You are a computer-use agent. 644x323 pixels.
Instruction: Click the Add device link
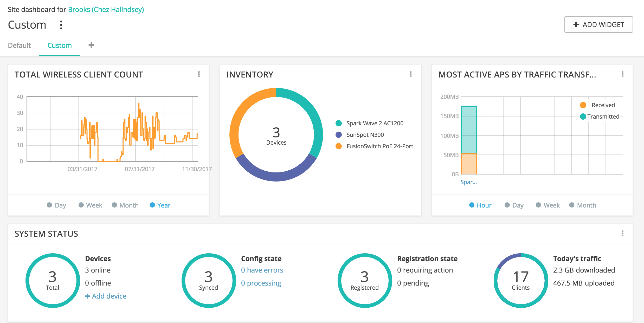tap(106, 296)
